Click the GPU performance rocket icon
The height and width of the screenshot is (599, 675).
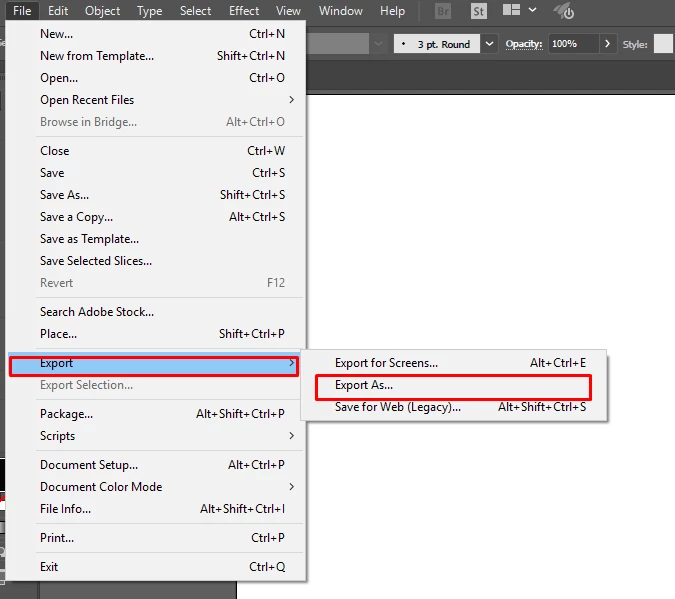[564, 11]
